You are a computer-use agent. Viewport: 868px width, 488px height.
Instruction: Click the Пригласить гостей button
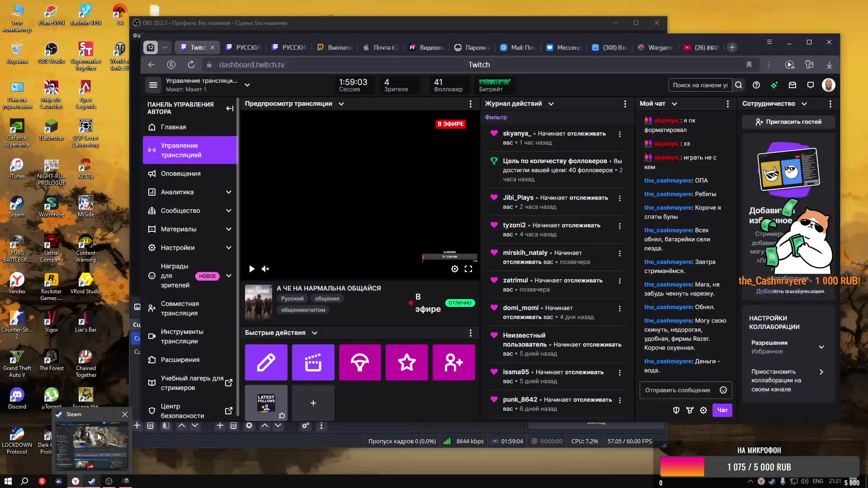[x=788, y=122]
